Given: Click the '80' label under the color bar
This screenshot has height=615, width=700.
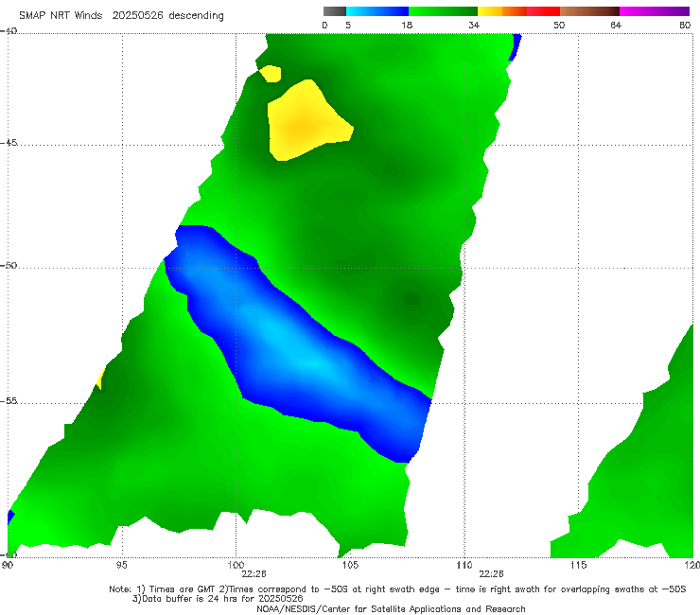Looking at the screenshot, I should click(x=685, y=26).
